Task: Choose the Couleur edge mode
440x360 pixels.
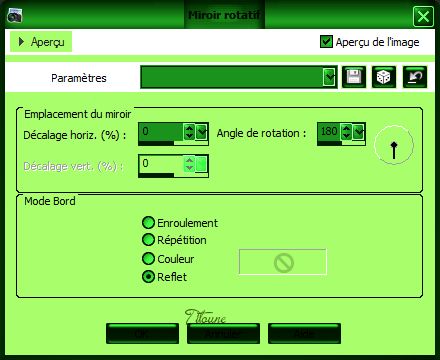Action: (x=148, y=258)
